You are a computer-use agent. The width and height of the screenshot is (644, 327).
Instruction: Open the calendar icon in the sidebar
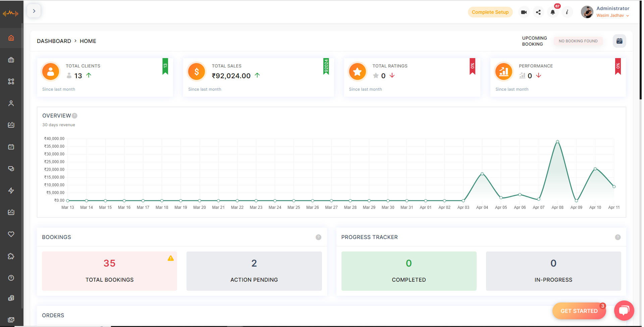pyautogui.click(x=11, y=147)
